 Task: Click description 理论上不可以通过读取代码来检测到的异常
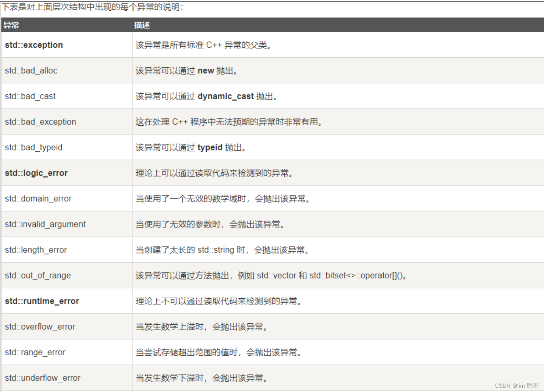point(218,301)
